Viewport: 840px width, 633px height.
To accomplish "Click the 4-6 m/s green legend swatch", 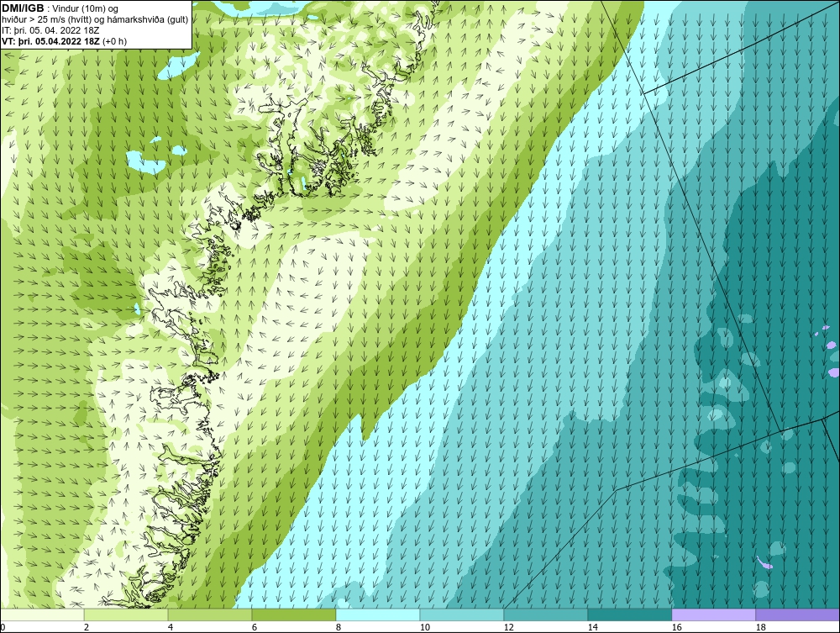I will [210, 615].
